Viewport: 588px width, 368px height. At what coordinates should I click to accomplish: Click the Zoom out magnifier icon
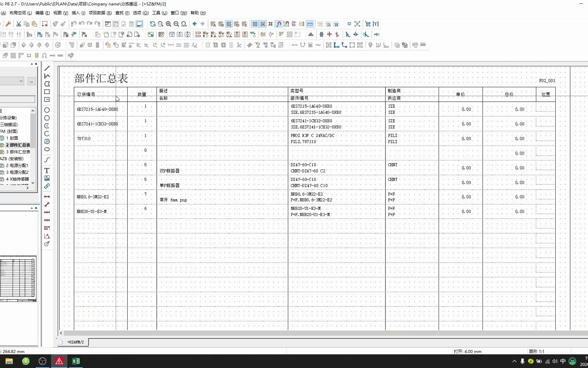click(x=176, y=24)
